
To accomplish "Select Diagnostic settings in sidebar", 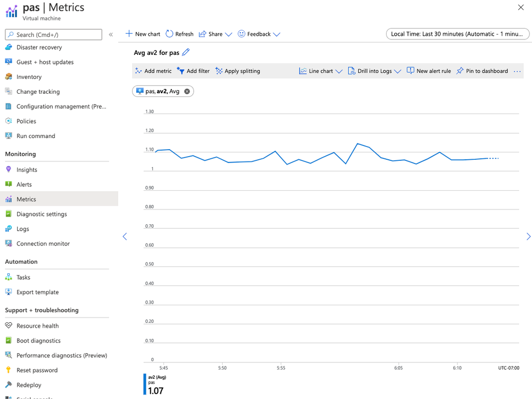I will pos(42,214).
